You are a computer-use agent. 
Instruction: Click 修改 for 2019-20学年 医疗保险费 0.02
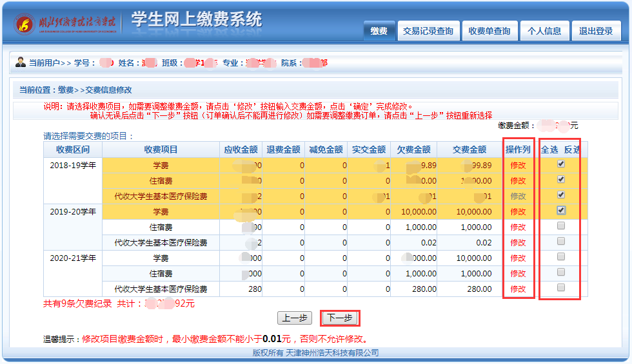click(x=518, y=243)
